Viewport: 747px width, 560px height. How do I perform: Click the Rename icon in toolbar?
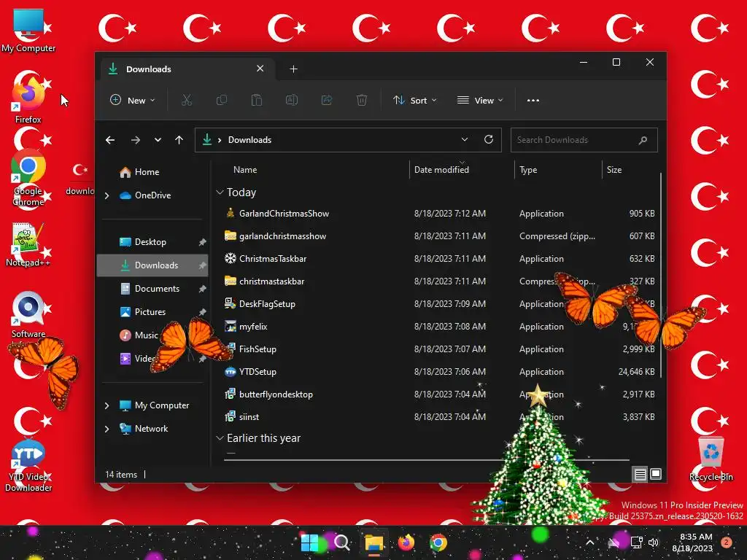click(292, 101)
